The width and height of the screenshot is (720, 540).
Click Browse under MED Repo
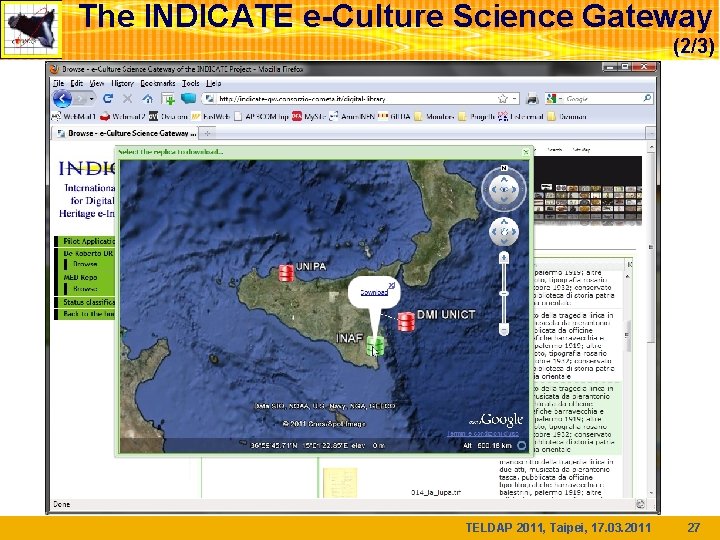85,289
